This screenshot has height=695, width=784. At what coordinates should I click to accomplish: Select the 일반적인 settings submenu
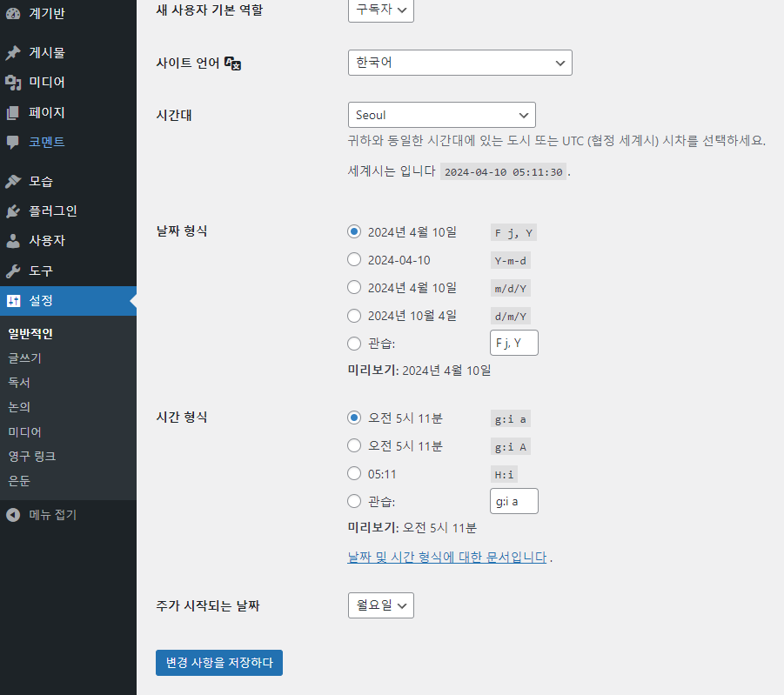(30, 333)
